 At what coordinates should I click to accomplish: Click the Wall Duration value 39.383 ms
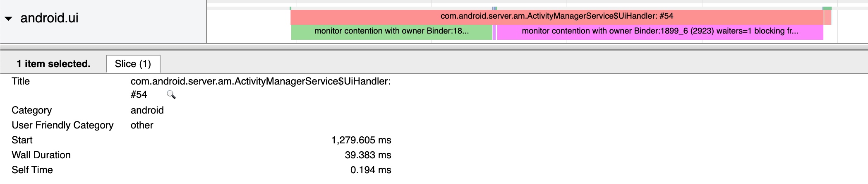point(367,155)
